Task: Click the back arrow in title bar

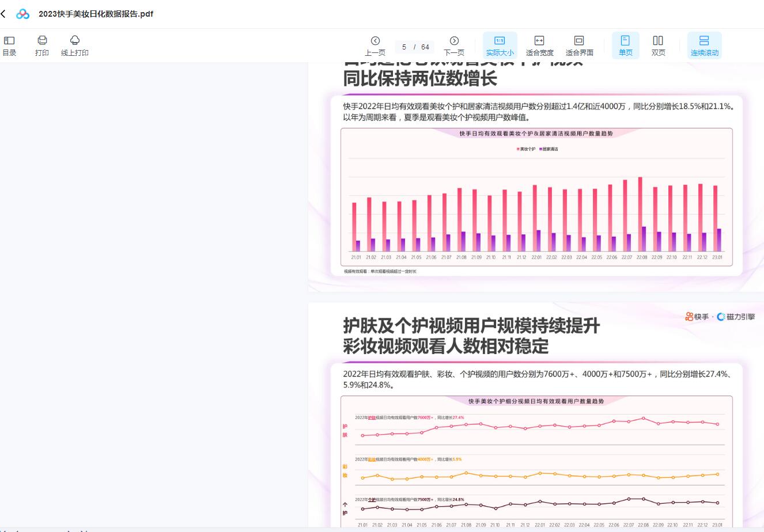Action: (3, 14)
